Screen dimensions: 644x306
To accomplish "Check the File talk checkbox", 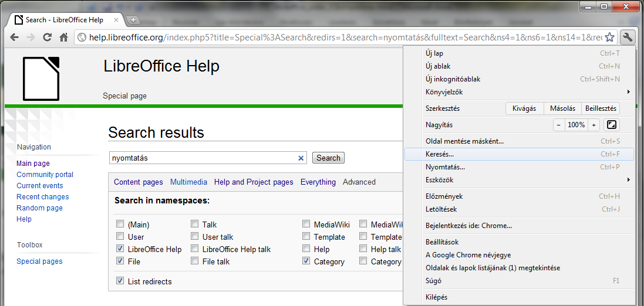I will (195, 261).
